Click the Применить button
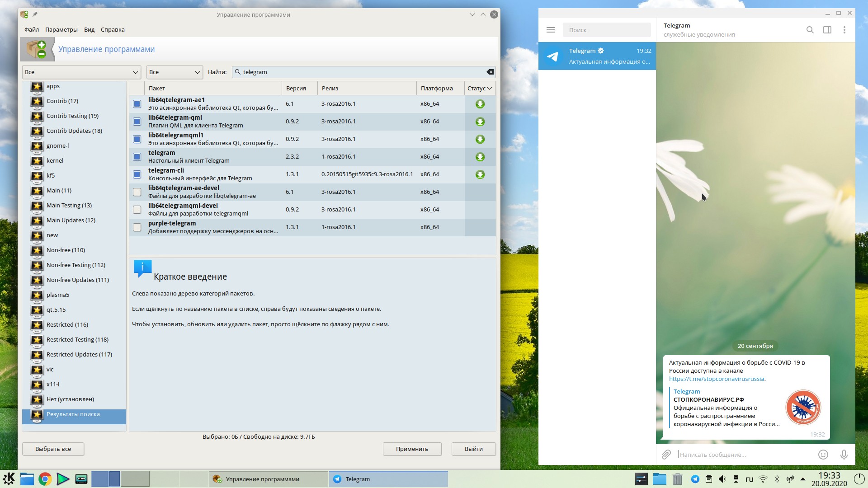This screenshot has width=868, height=488. click(x=412, y=449)
